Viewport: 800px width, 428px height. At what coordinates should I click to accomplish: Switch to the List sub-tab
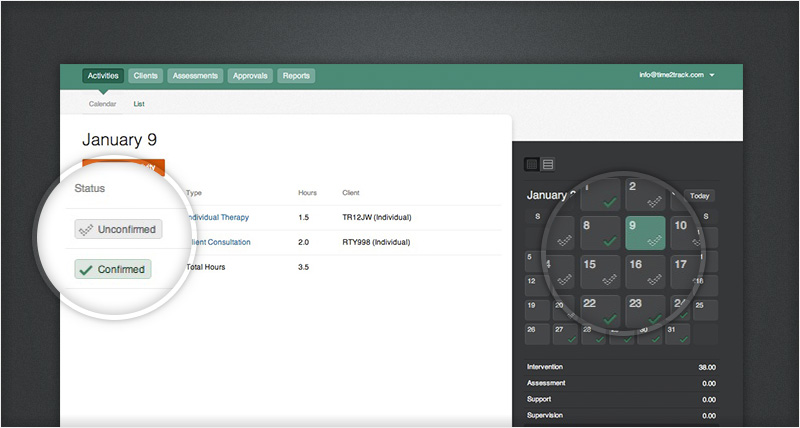(139, 104)
